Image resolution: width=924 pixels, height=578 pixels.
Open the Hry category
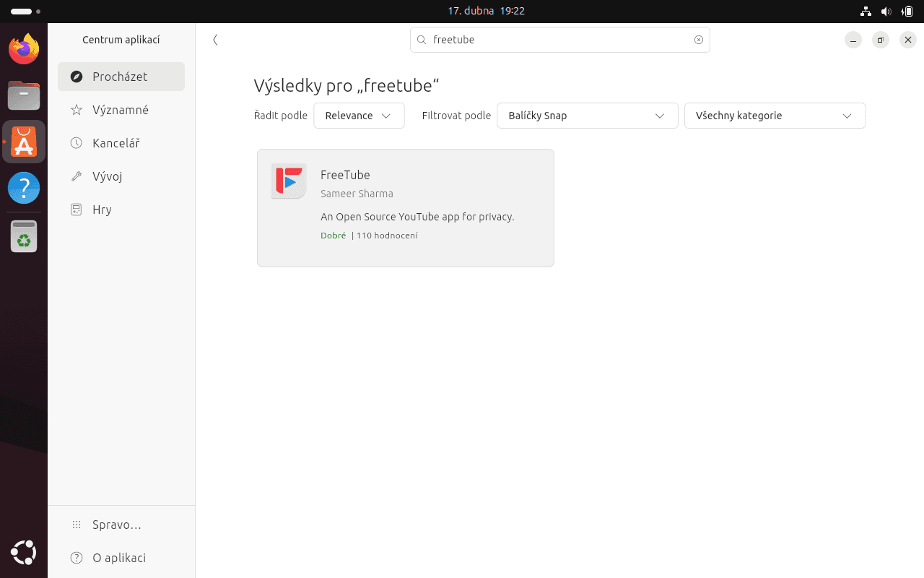click(121, 210)
